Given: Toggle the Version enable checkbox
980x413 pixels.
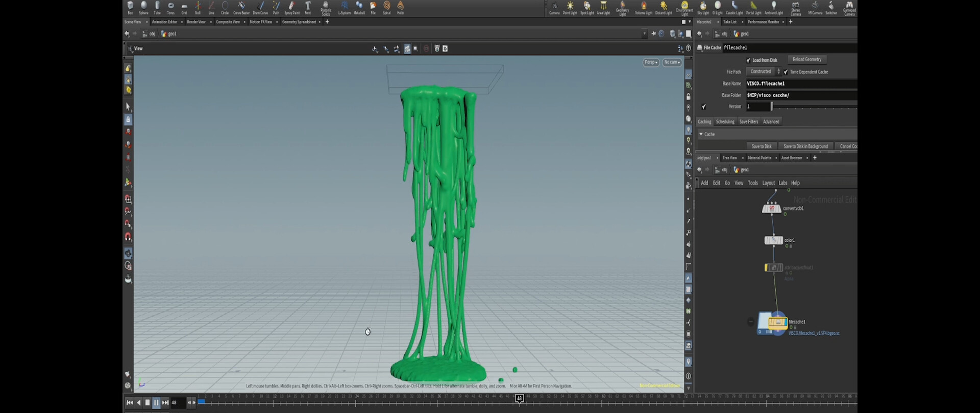Looking at the screenshot, I should (704, 107).
